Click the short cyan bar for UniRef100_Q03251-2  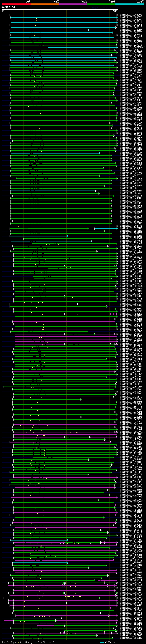[x=83, y=48]
